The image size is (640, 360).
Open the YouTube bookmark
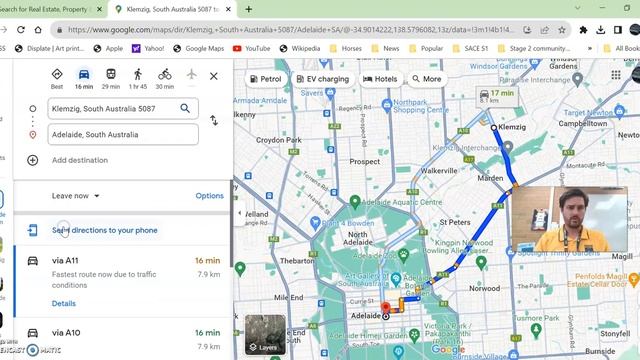[251, 49]
